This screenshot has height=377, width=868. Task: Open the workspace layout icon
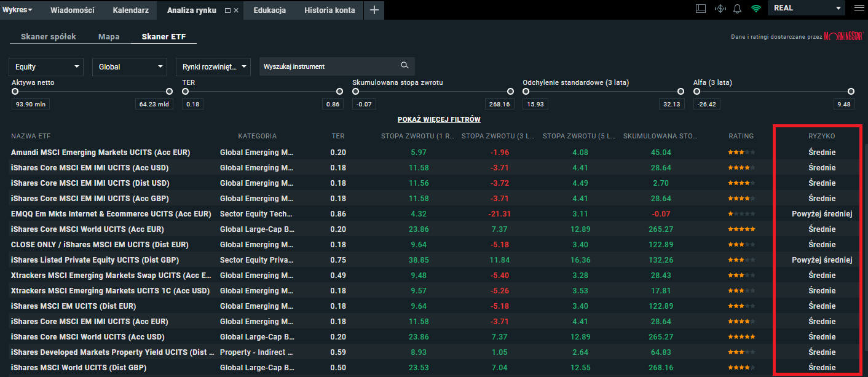700,9
